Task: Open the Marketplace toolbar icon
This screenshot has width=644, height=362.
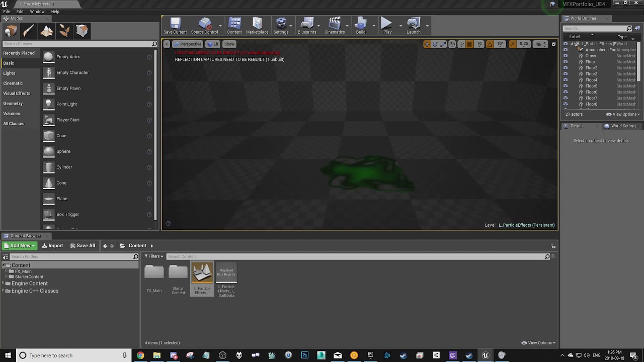Action: [x=257, y=26]
